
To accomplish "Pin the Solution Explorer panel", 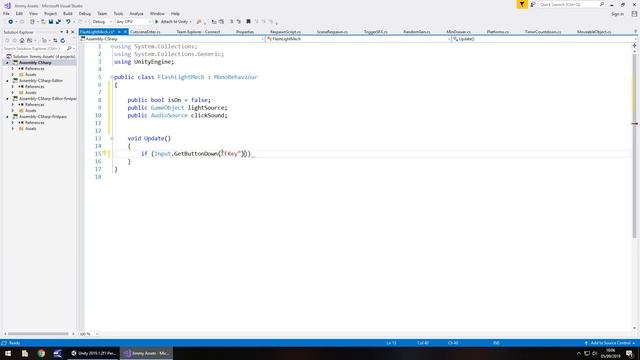I will tap(67, 32).
